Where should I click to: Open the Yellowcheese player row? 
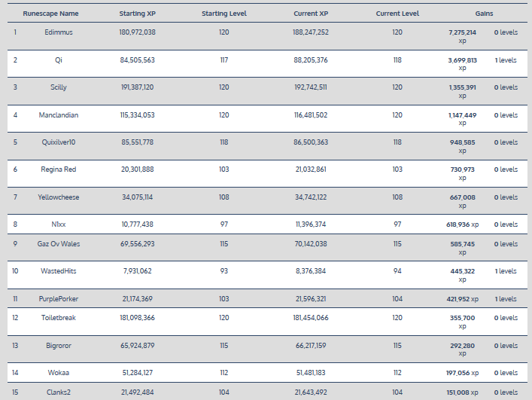click(x=58, y=197)
